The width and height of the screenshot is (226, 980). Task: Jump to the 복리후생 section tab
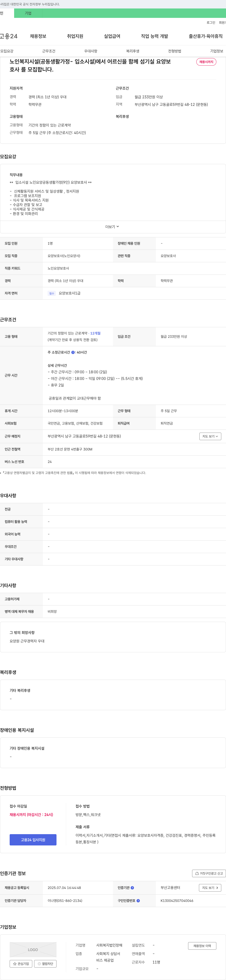[x=133, y=51]
